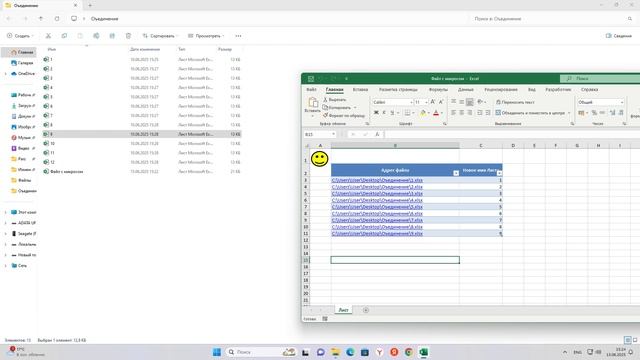The image size is (640, 360).
Task: Click the Percent style icon
Action: point(594,113)
